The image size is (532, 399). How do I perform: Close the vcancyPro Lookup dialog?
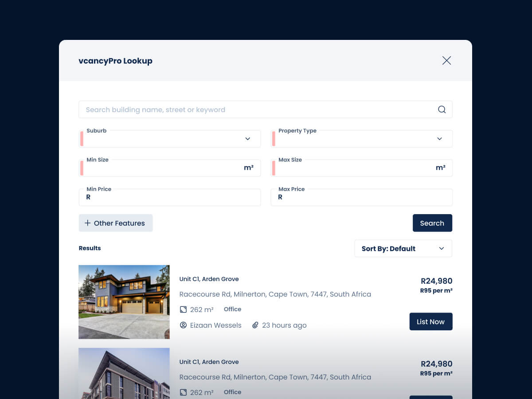(x=446, y=61)
